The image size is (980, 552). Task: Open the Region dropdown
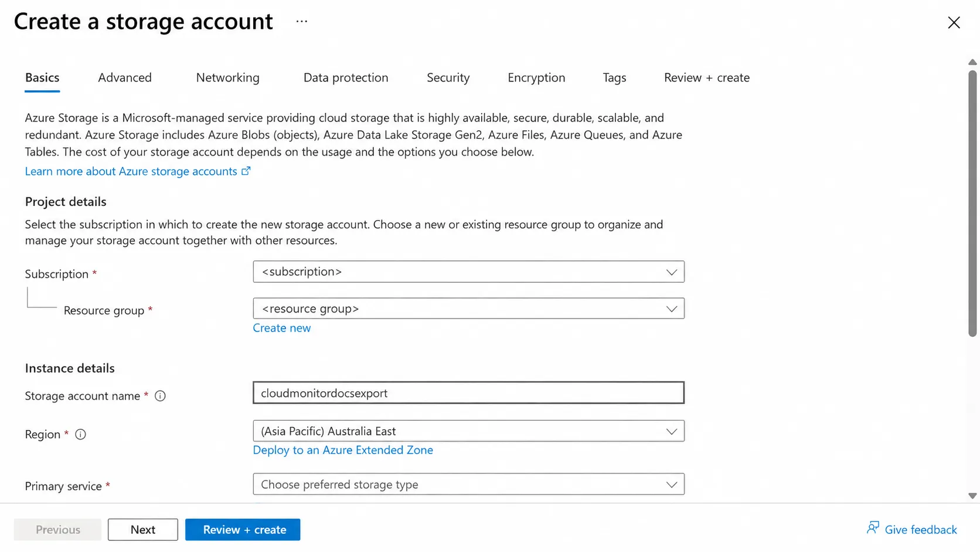click(x=468, y=431)
